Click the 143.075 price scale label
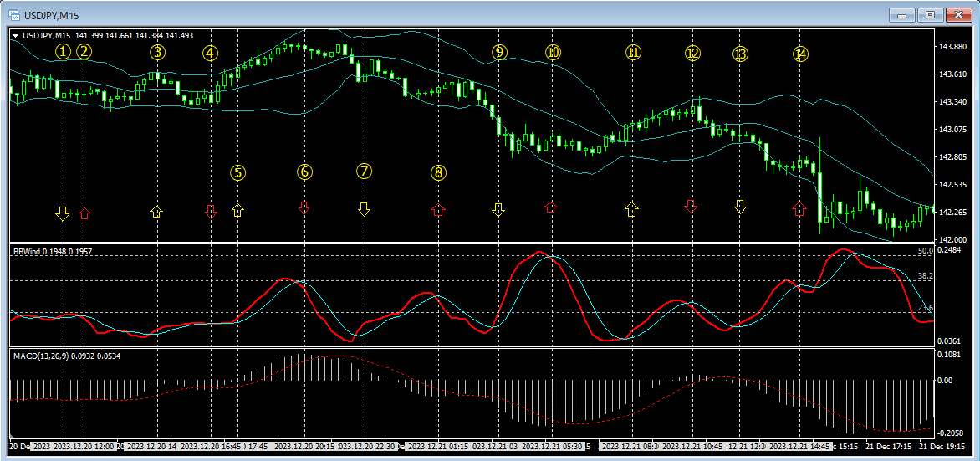The height and width of the screenshot is (461, 980). 952,130
